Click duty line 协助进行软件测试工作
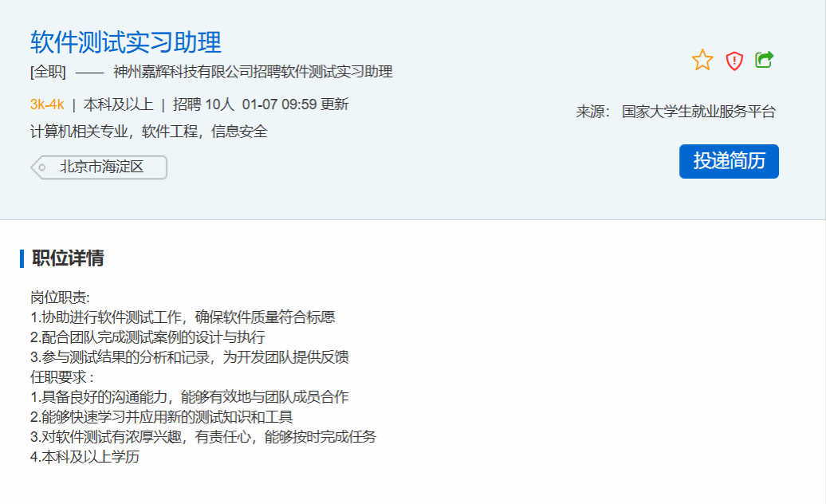 point(183,317)
